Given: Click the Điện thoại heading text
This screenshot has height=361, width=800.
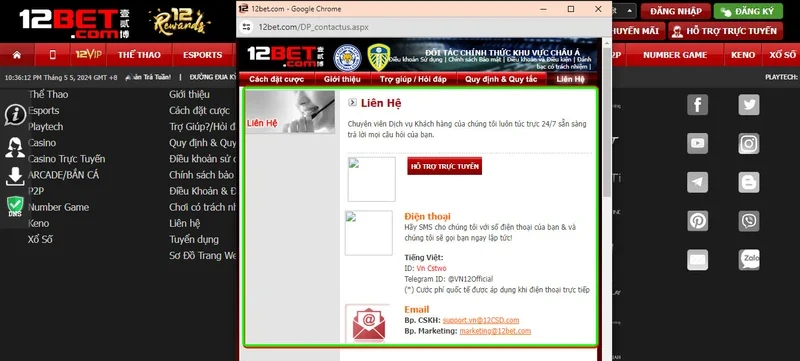Looking at the screenshot, I should point(427,216).
